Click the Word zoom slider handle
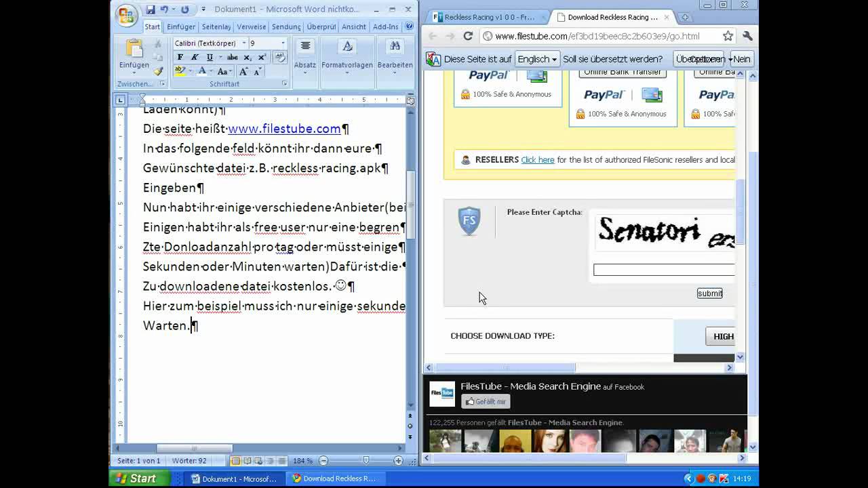Viewport: 868px width, 488px height. point(366,461)
